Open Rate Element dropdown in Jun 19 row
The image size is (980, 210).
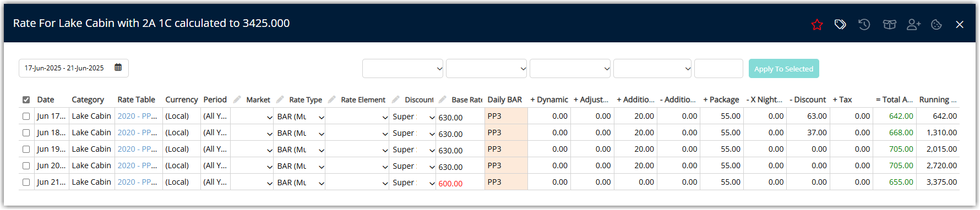(357, 150)
